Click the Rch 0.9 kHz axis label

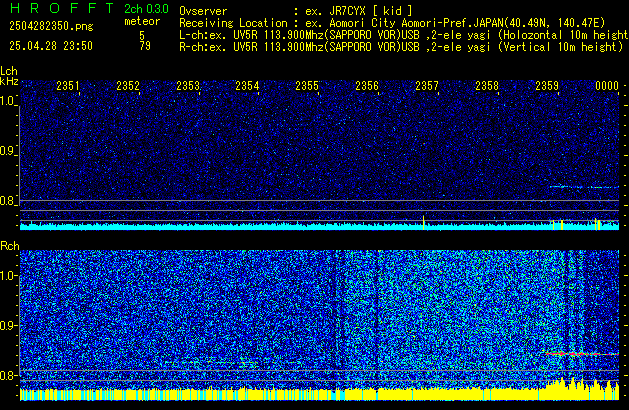7,325
